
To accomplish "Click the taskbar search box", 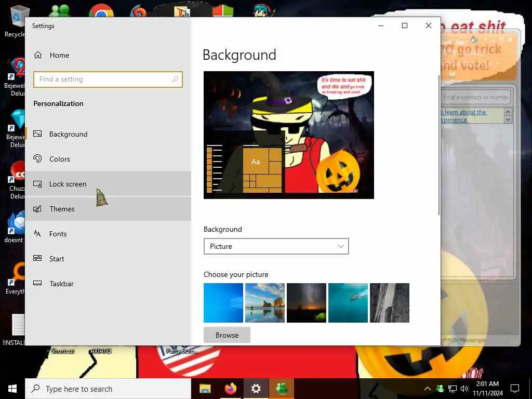I will tap(108, 389).
